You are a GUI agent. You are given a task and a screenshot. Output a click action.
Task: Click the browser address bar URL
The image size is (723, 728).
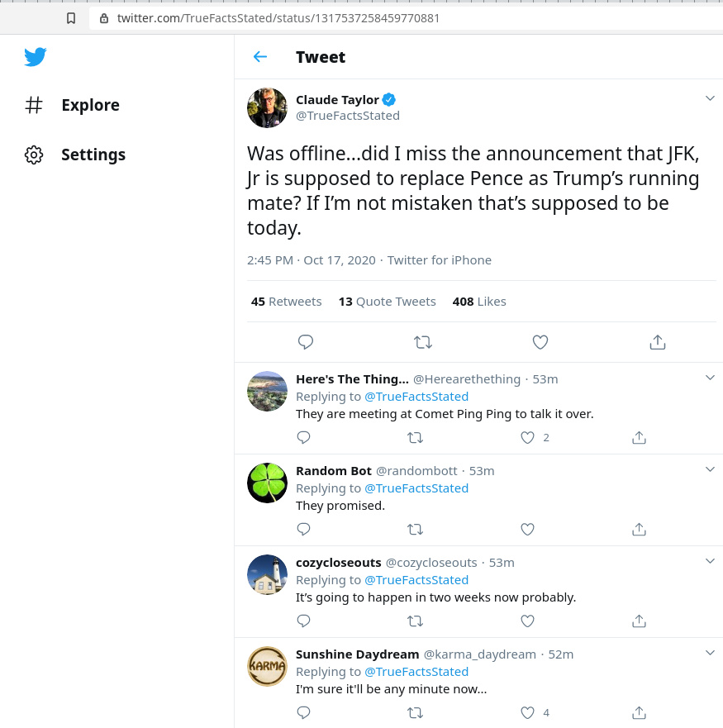[278, 18]
